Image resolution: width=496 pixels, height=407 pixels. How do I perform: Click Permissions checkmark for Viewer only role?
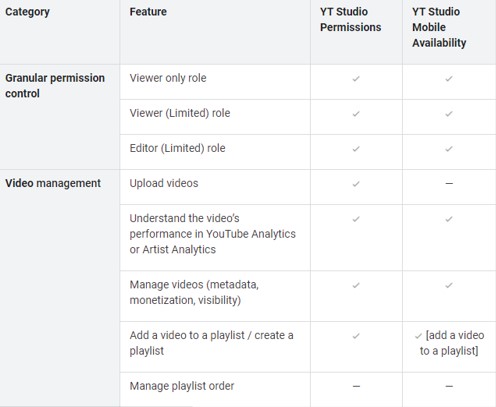click(x=356, y=79)
